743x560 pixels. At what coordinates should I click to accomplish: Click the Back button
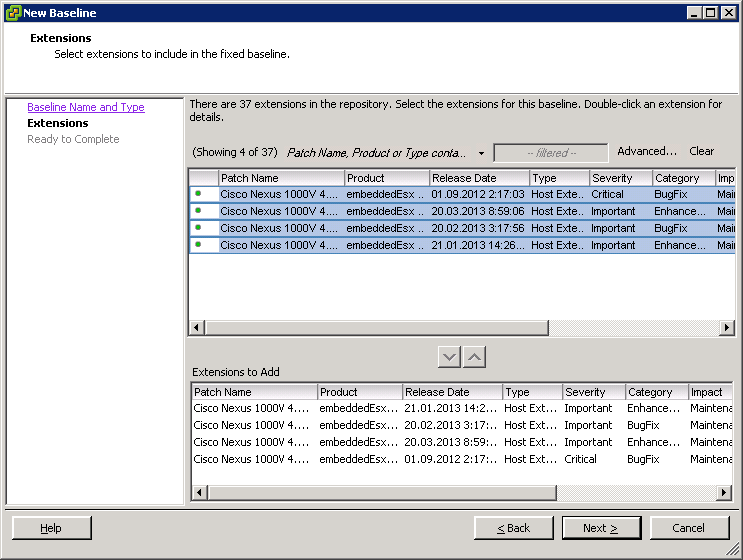coord(514,528)
